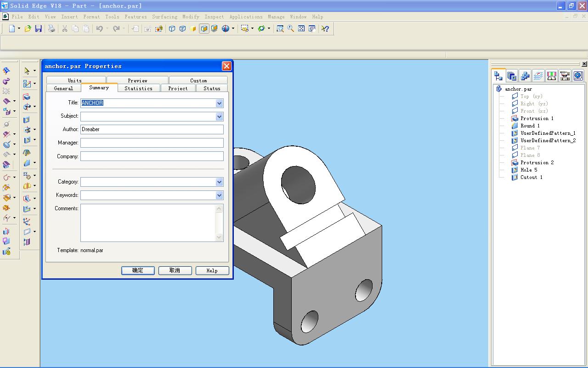Select Cutout 1 in PathFinder tree
The height and width of the screenshot is (368, 588).
(x=531, y=177)
